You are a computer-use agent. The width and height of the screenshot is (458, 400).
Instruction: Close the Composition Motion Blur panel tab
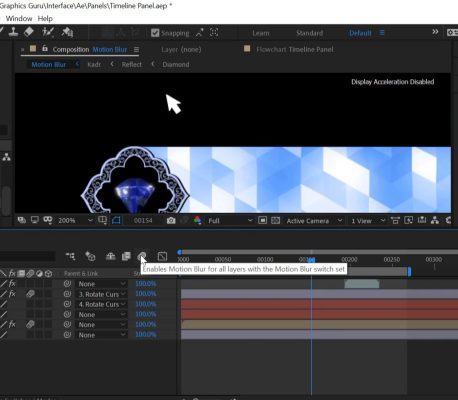23,49
